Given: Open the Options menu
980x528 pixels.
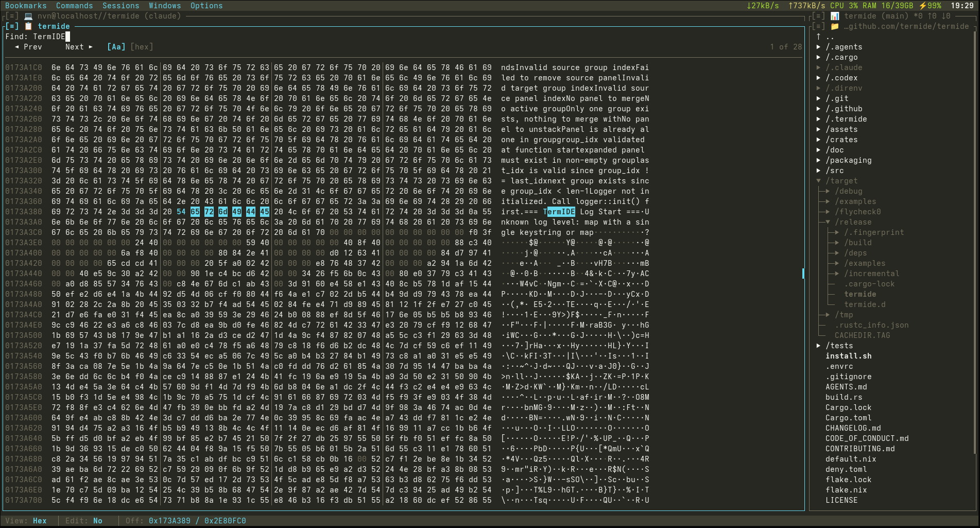Looking at the screenshot, I should click(x=207, y=6).
